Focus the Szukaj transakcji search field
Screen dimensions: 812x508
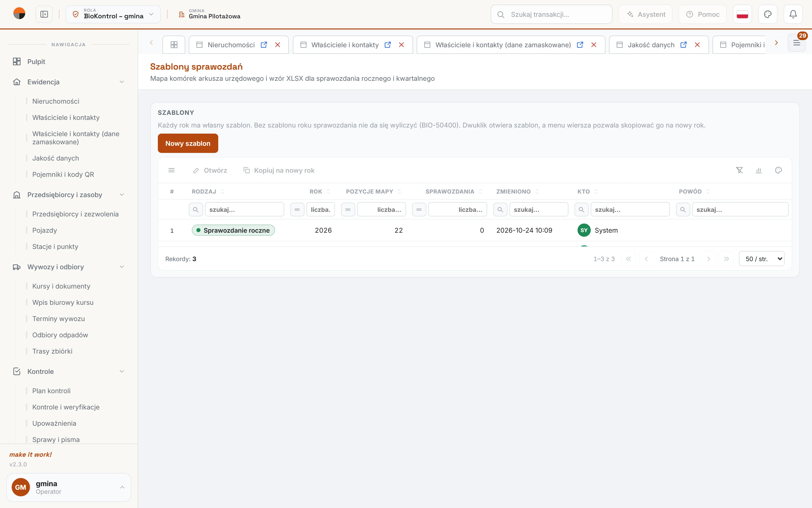click(x=551, y=14)
